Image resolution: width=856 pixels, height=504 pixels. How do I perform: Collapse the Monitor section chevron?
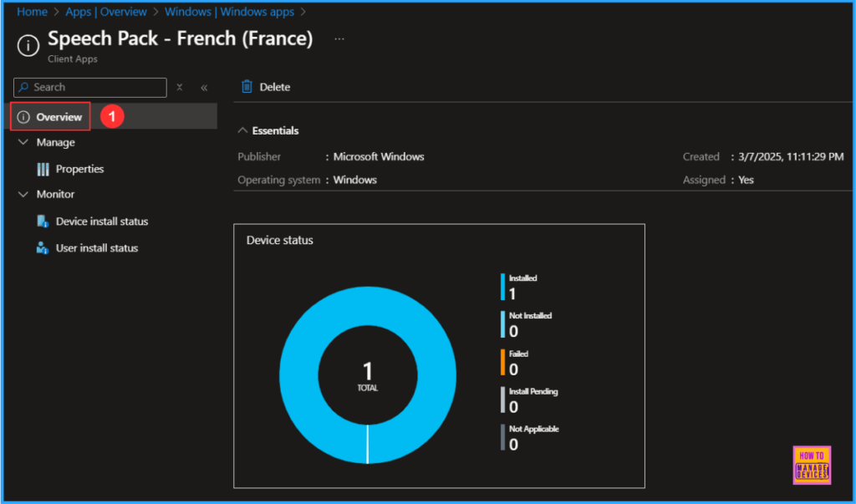point(23,194)
